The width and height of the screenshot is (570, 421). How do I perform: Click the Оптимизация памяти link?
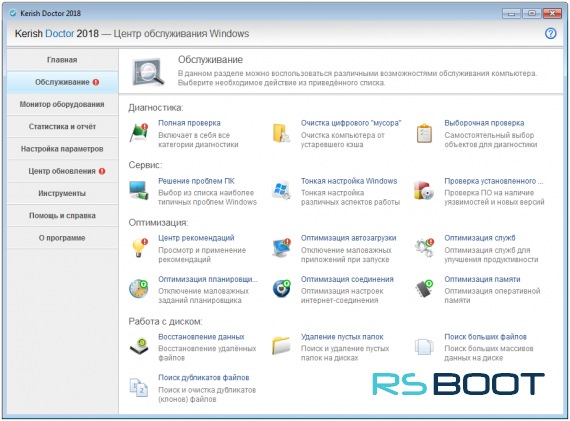tap(482, 279)
